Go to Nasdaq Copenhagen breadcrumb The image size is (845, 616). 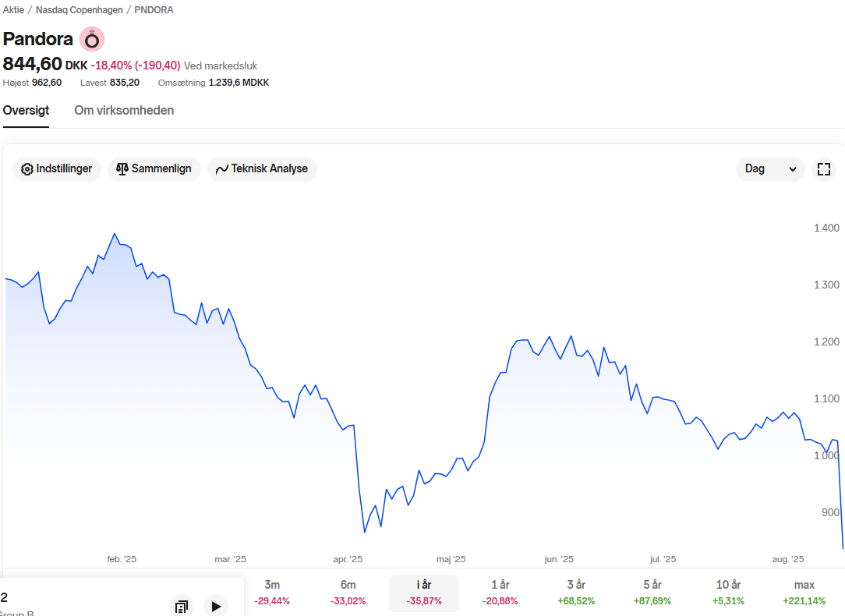[80, 9]
